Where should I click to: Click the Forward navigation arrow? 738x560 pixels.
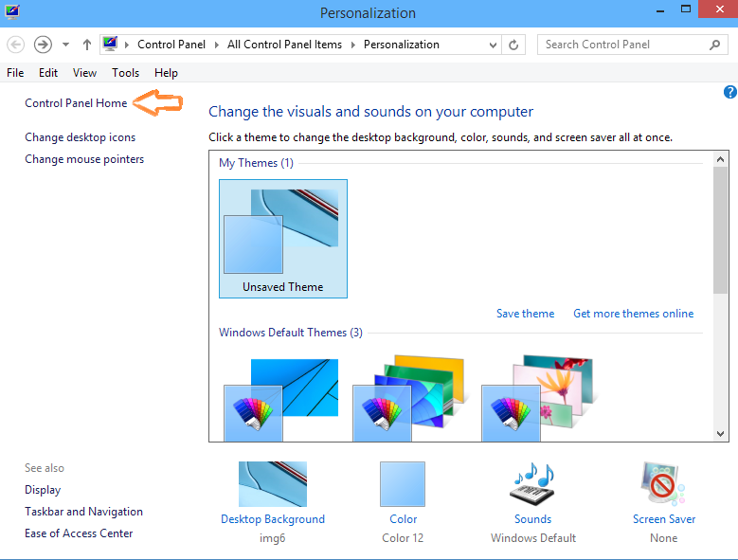pos(43,45)
